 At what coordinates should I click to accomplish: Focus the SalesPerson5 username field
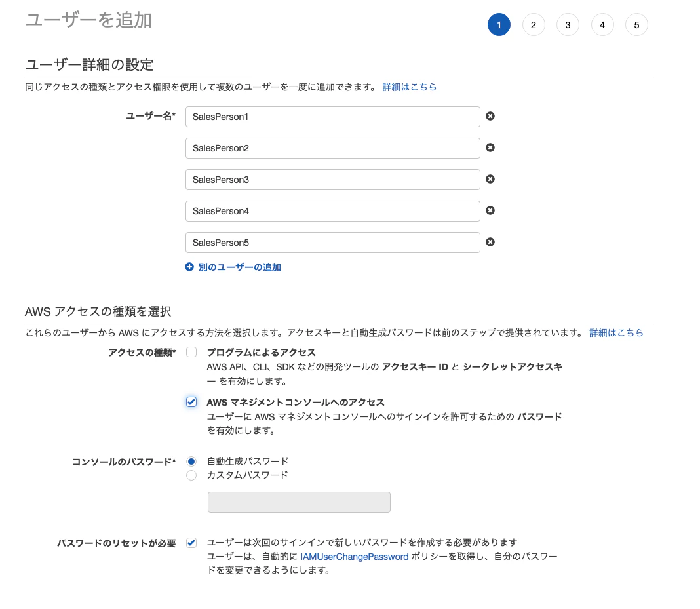point(333,243)
